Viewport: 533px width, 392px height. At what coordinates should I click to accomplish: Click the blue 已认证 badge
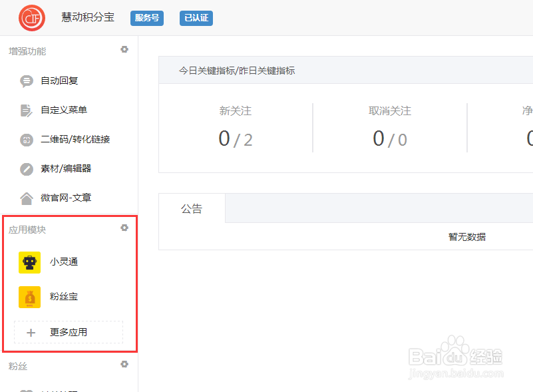pyautogui.click(x=196, y=18)
